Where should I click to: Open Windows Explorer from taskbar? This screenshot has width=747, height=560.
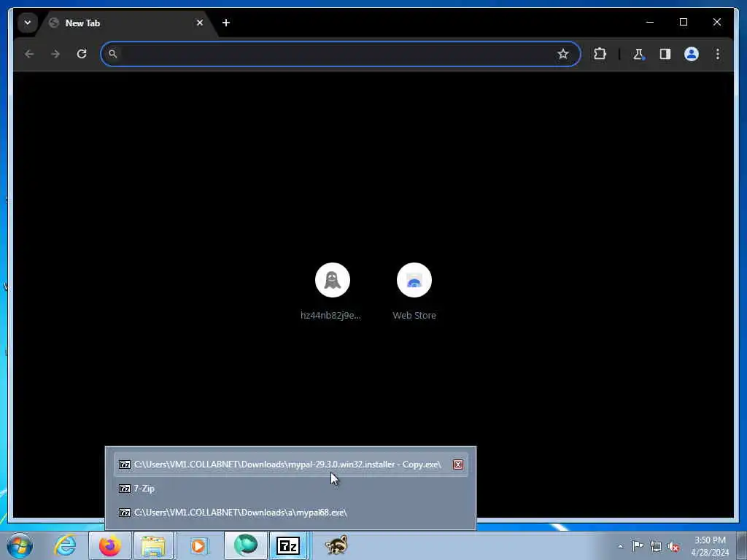153,545
